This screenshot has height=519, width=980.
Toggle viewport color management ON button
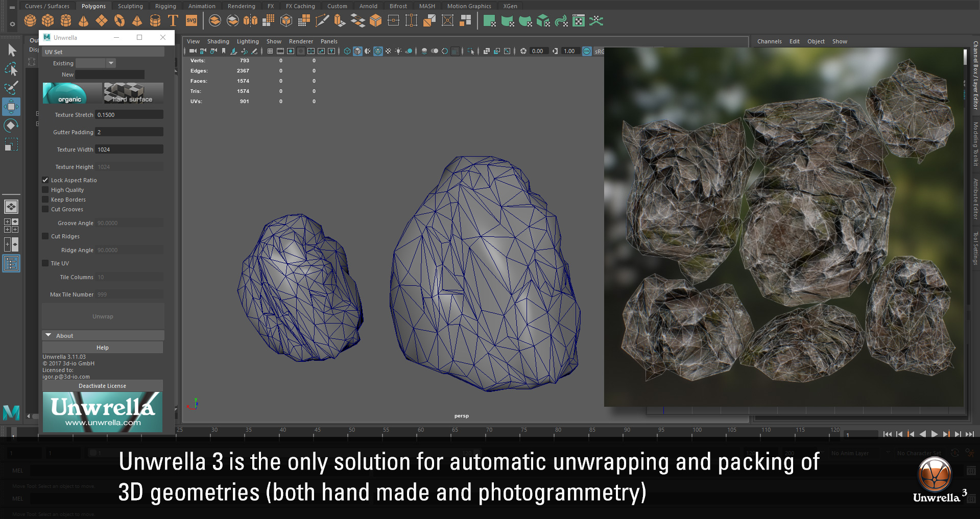click(587, 51)
